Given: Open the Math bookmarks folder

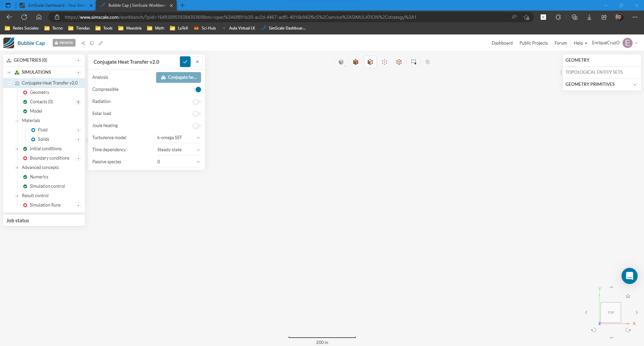Looking at the screenshot, I should (x=156, y=28).
